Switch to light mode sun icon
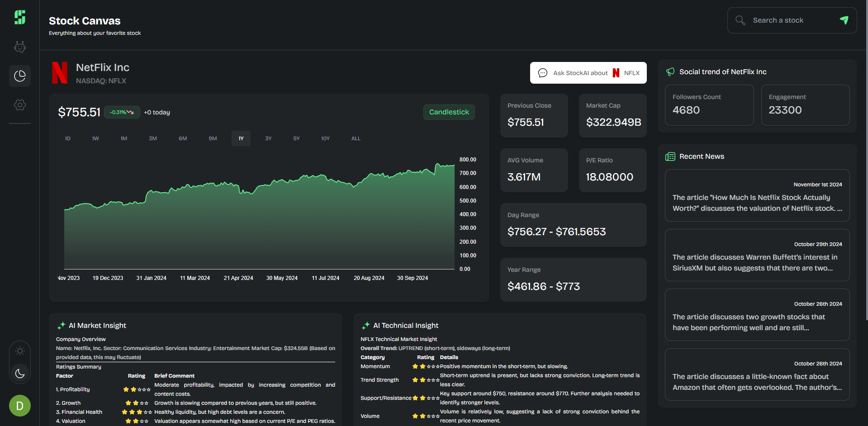Image resolution: width=868 pixels, height=426 pixels. click(x=20, y=351)
